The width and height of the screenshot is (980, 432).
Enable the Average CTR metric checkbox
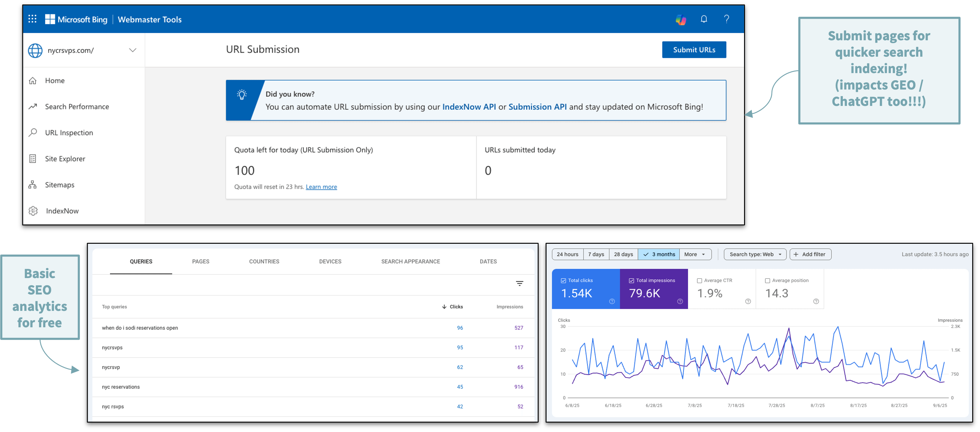point(699,280)
